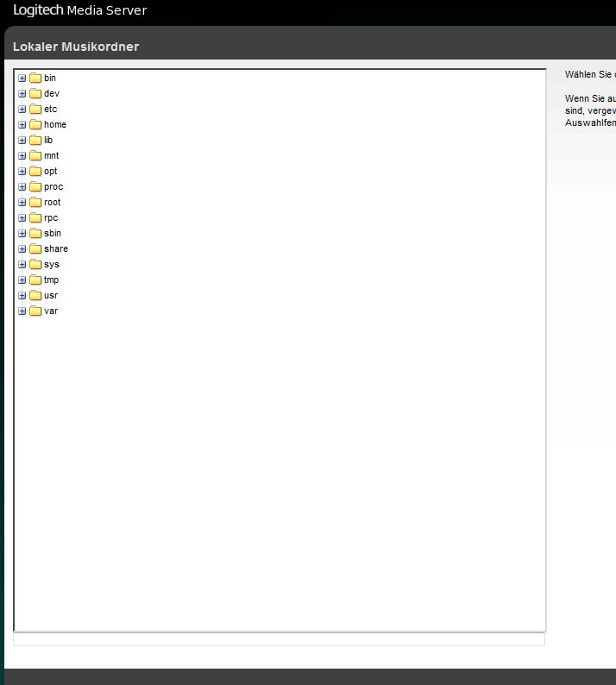
Task: Expand the root folder plus sign
Action: point(22,202)
